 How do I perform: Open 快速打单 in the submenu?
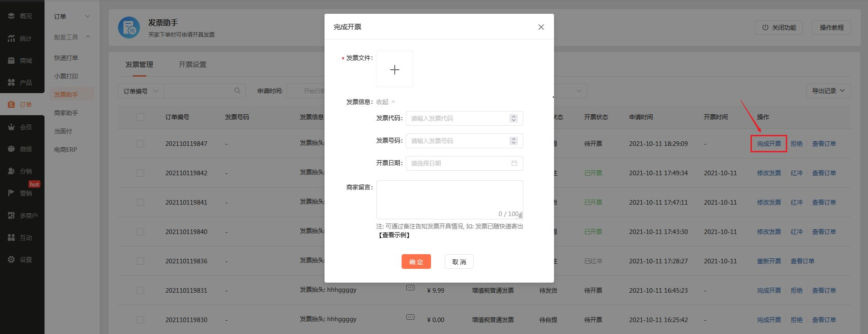[x=66, y=58]
